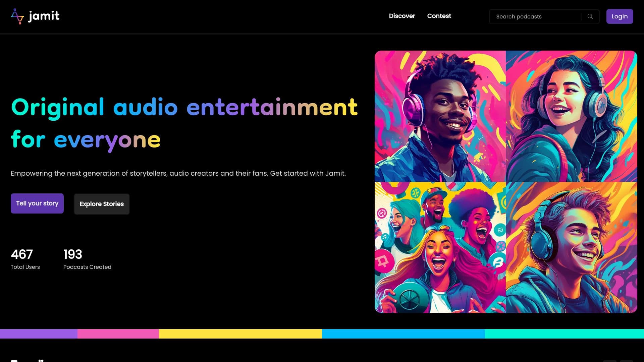
Task: Open the Discover page
Action: 402,16
